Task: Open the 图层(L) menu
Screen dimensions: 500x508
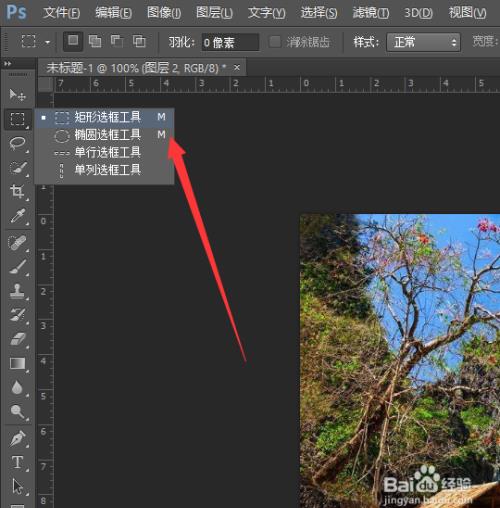Action: (x=214, y=13)
